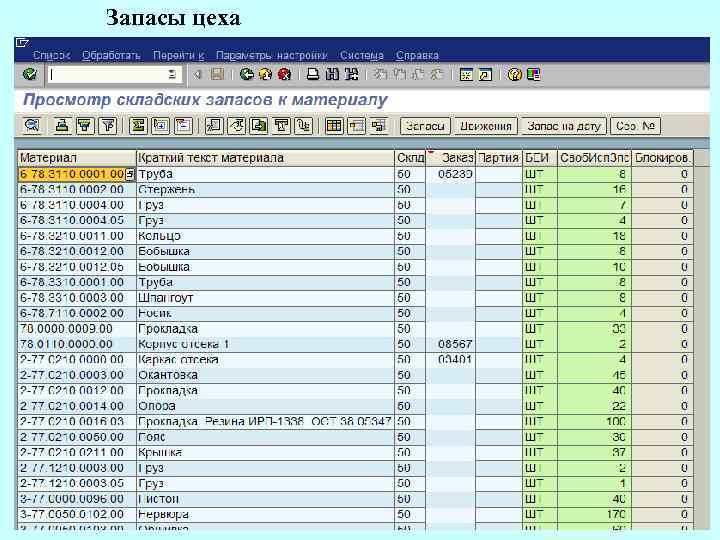Click the Details magnifier icon

click(x=32, y=125)
